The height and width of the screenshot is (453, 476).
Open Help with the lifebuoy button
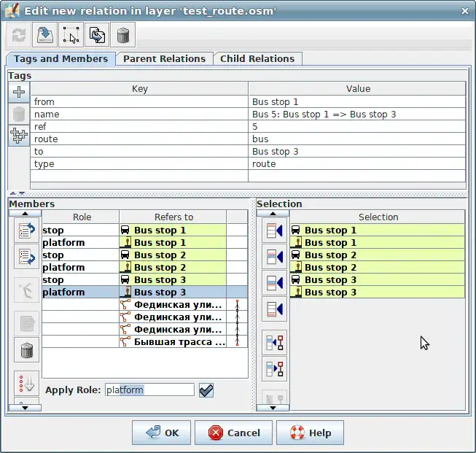[x=311, y=433]
